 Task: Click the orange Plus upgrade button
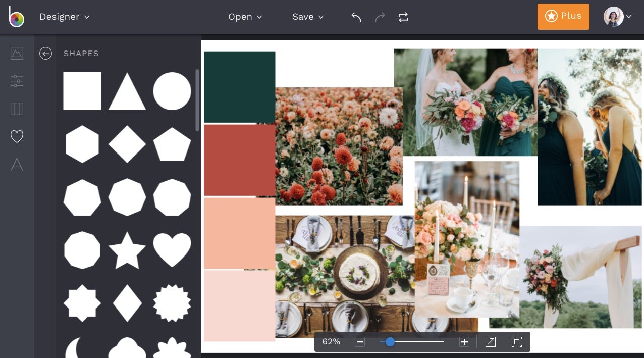[563, 16]
